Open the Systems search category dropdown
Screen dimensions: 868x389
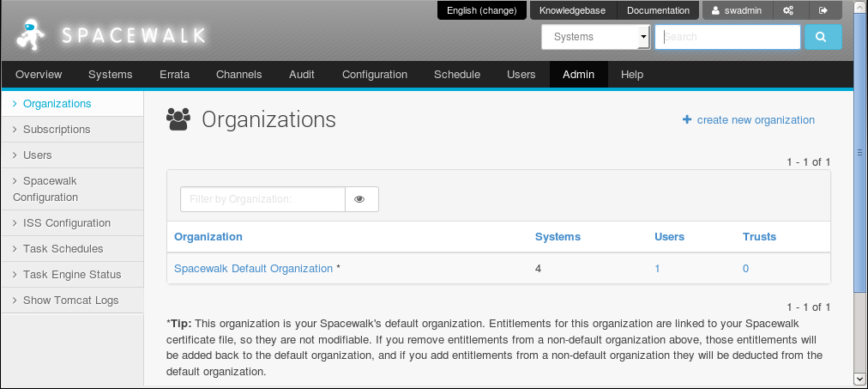pyautogui.click(x=595, y=37)
